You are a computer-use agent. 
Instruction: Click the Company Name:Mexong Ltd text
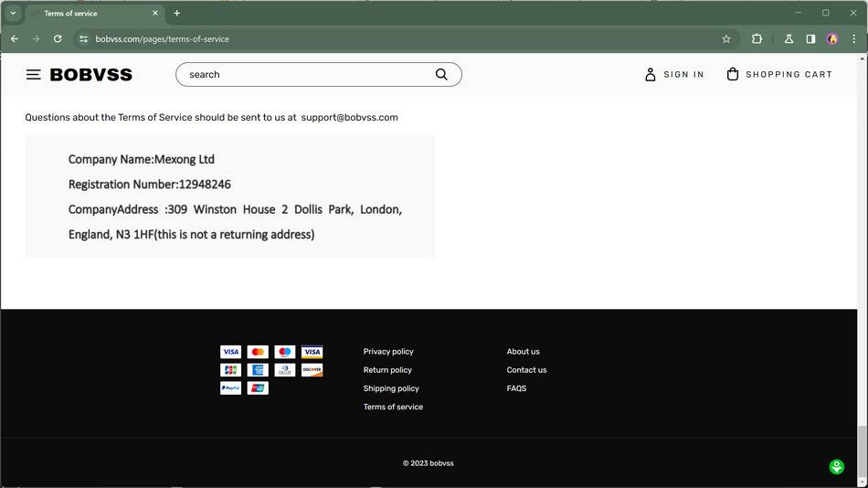(141, 160)
